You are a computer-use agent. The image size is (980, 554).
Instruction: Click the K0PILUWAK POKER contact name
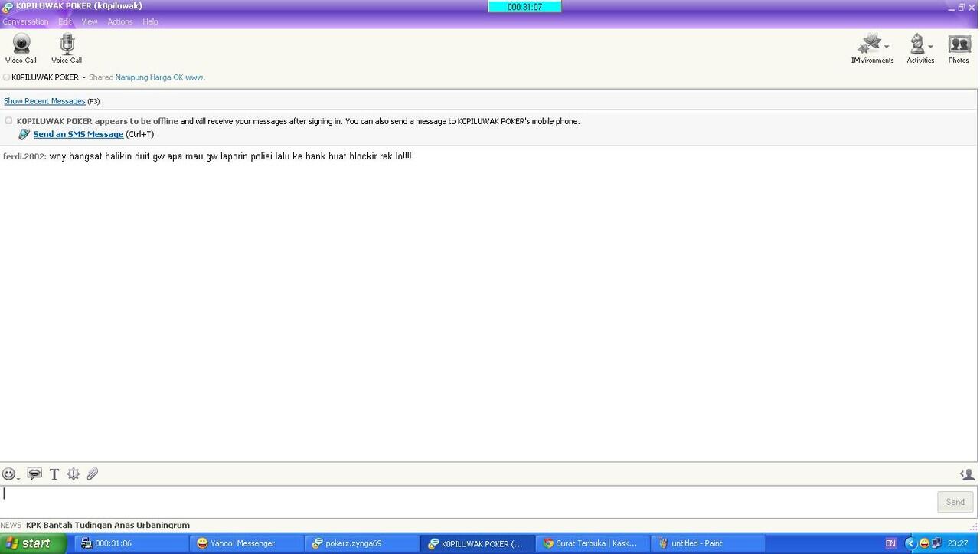point(45,77)
